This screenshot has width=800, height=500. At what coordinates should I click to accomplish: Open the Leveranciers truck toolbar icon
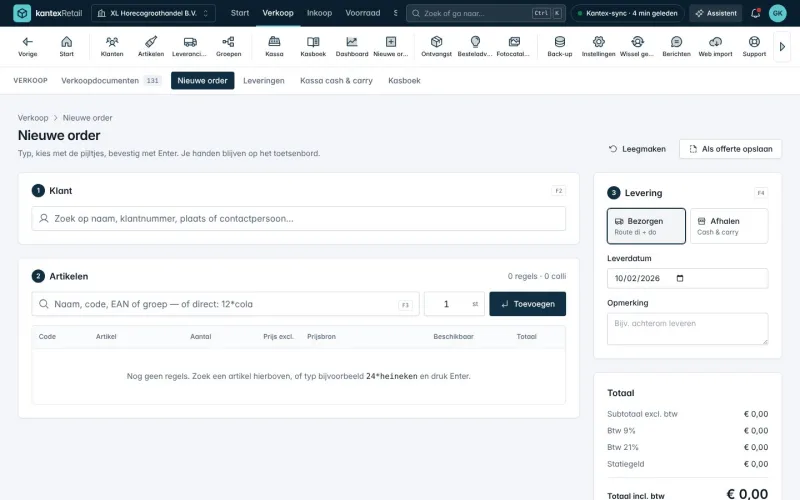(190, 46)
